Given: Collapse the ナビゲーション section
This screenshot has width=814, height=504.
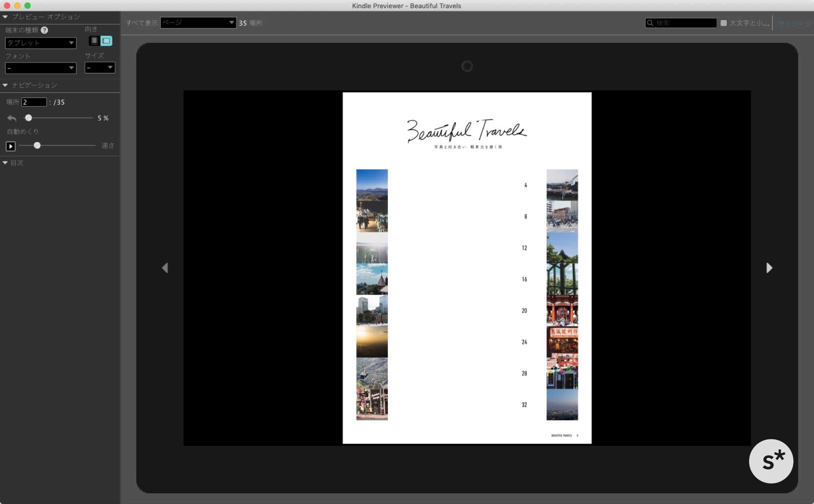Looking at the screenshot, I should point(5,85).
